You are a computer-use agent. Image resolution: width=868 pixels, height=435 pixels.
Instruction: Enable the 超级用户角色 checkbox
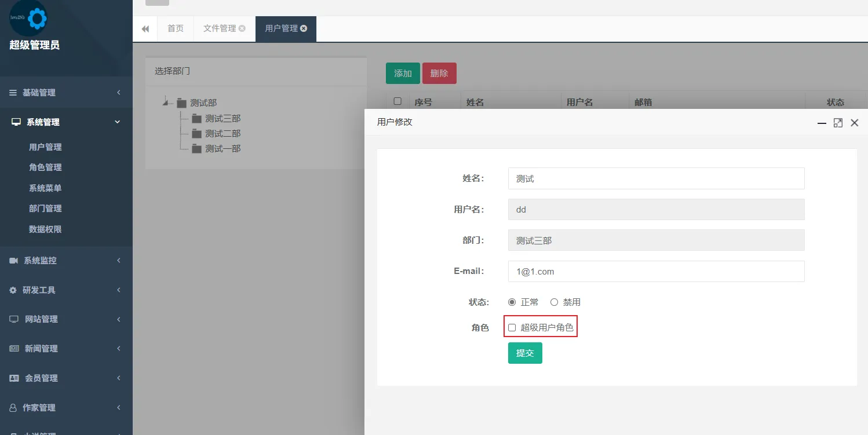click(512, 328)
